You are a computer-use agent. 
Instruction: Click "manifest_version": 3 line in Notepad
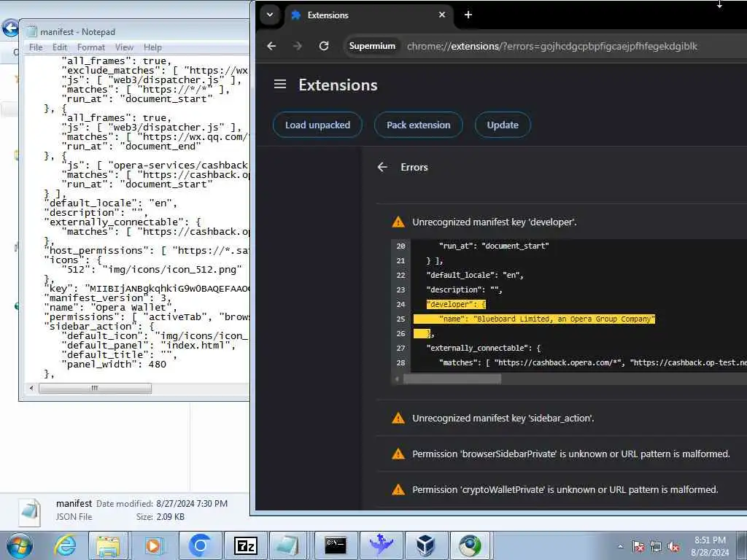(108, 298)
